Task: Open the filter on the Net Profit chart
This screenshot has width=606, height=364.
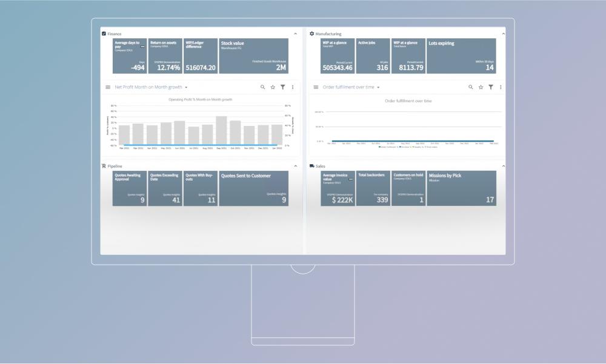Action: pos(284,87)
